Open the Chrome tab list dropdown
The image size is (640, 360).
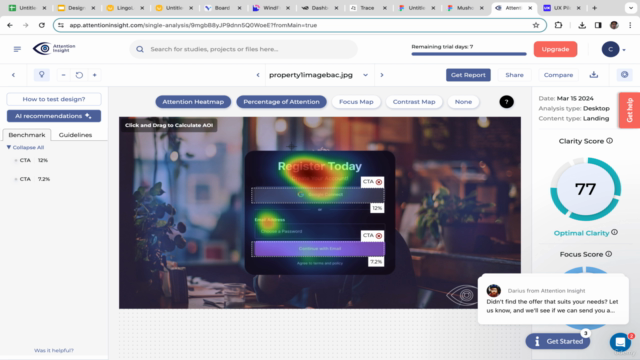pyautogui.click(x=631, y=8)
